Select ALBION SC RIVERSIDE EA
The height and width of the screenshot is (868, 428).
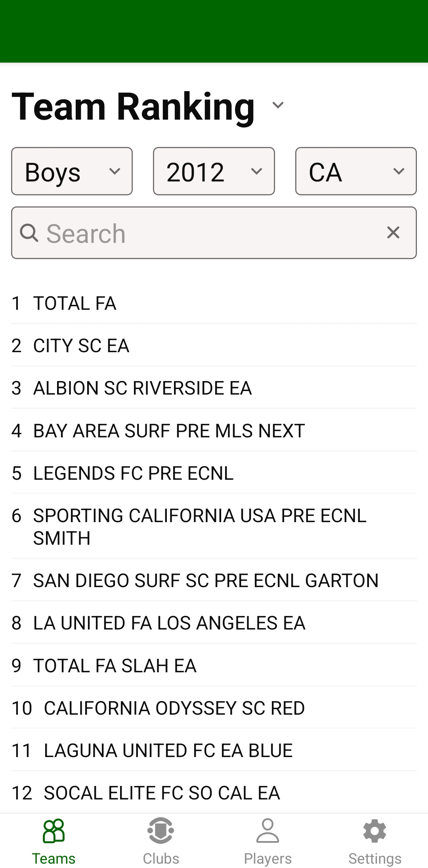pyautogui.click(x=142, y=388)
